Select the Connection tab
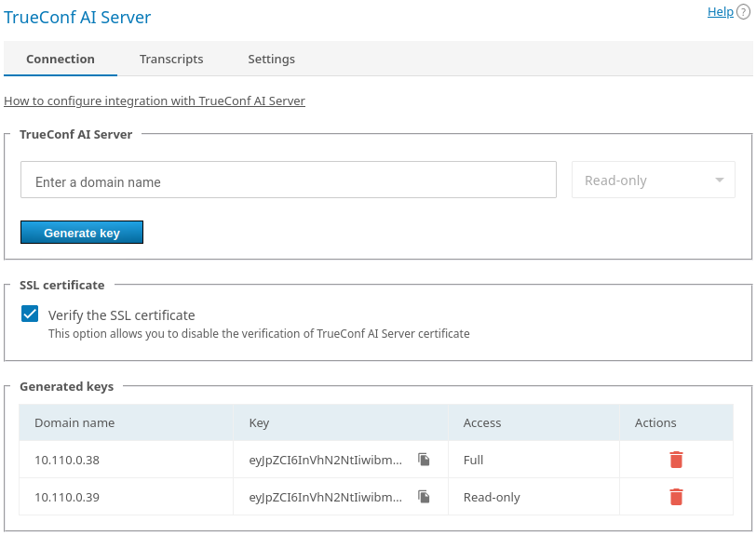 click(x=61, y=59)
